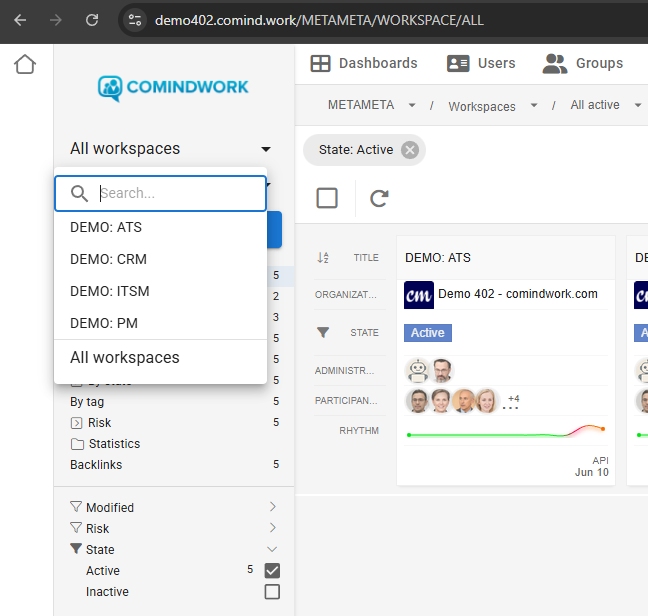Open Statistics folder
The height and width of the screenshot is (616, 648).
click(114, 444)
